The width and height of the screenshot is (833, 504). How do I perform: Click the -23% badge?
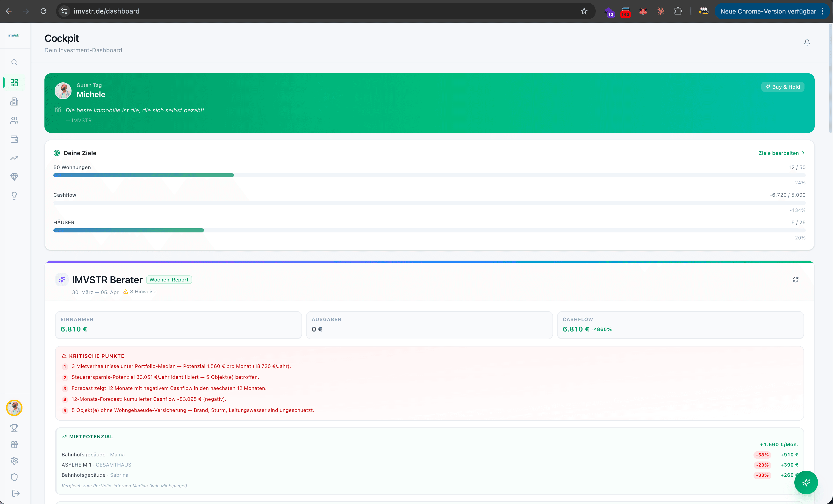tap(762, 465)
